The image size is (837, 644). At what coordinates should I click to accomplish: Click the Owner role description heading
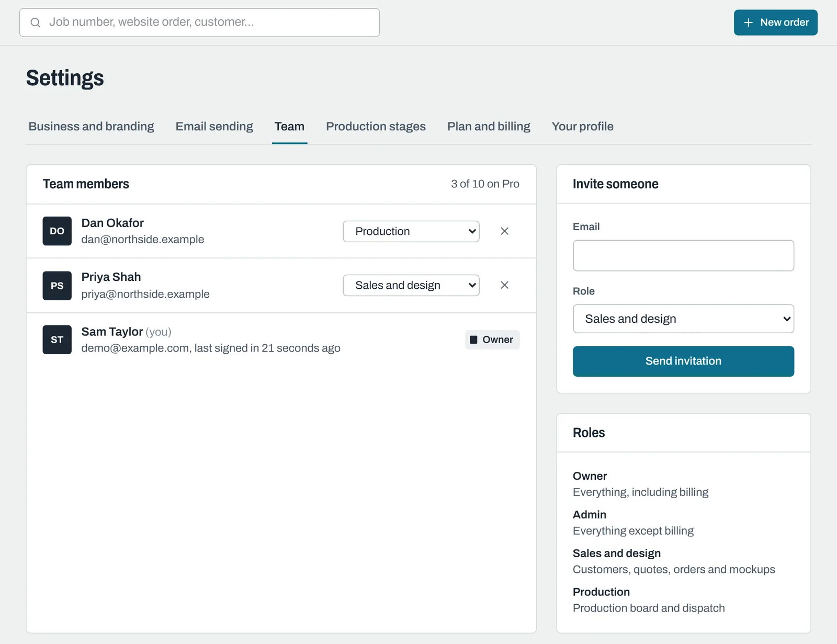tap(590, 476)
